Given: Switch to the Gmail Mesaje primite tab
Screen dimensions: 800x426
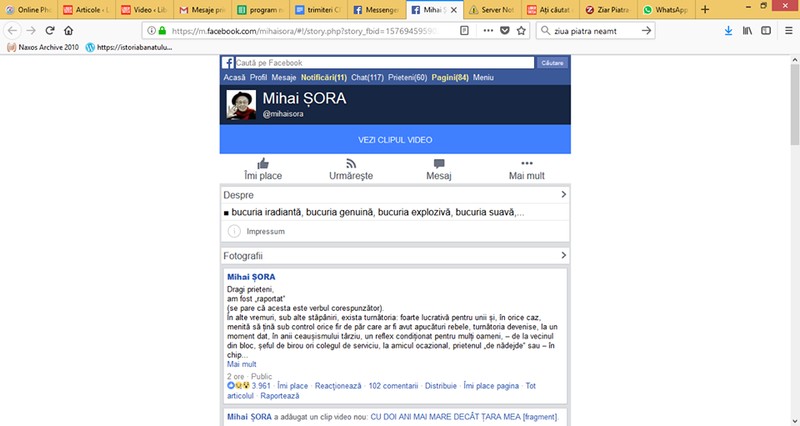Looking at the screenshot, I should [x=203, y=10].
